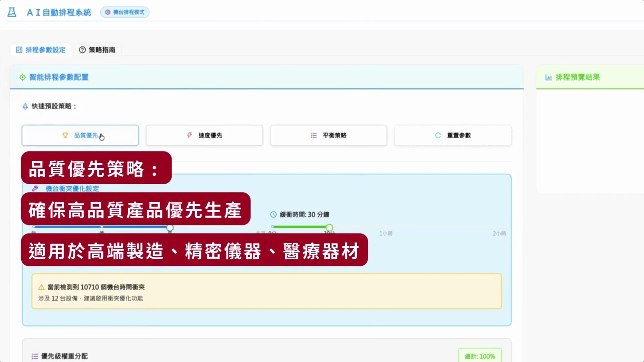Click the 總計: 100% badge
644x362 pixels.
[x=480, y=356]
